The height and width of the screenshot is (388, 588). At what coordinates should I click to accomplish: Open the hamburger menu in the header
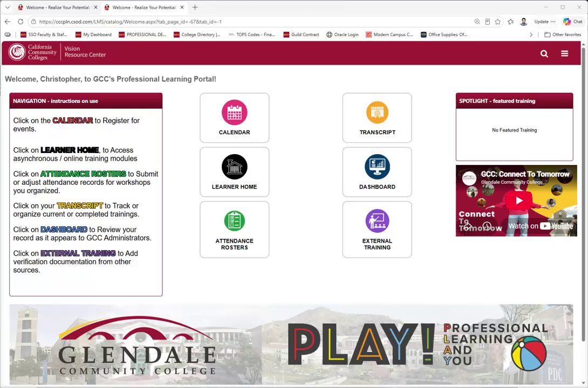click(564, 53)
